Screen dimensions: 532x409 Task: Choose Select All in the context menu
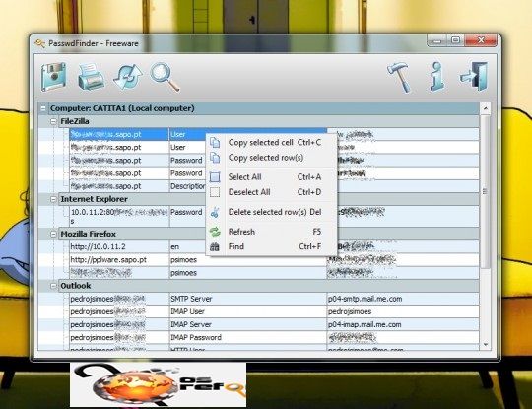coord(272,177)
